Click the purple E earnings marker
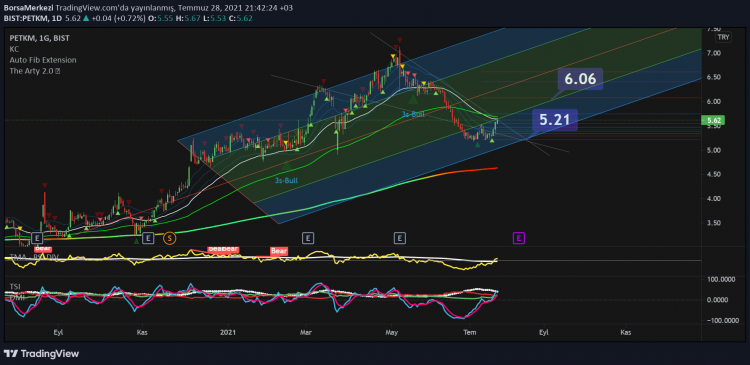 click(x=519, y=238)
